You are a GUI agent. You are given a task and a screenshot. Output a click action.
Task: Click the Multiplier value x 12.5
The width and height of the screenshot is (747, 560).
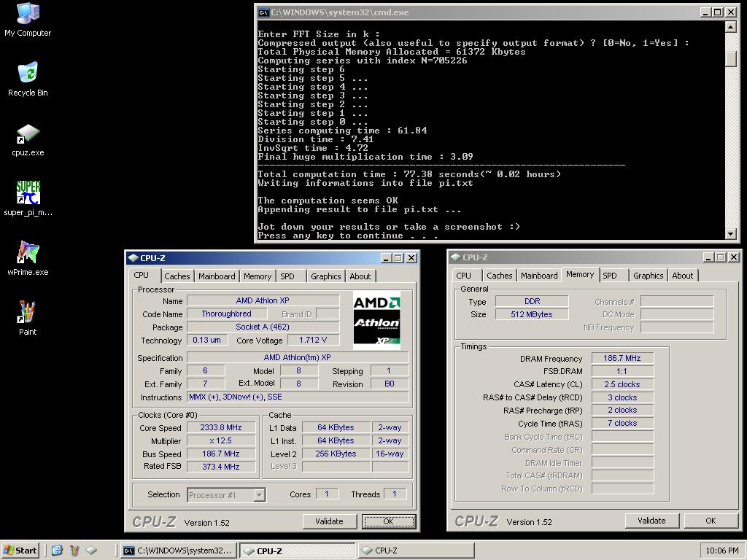click(x=221, y=440)
